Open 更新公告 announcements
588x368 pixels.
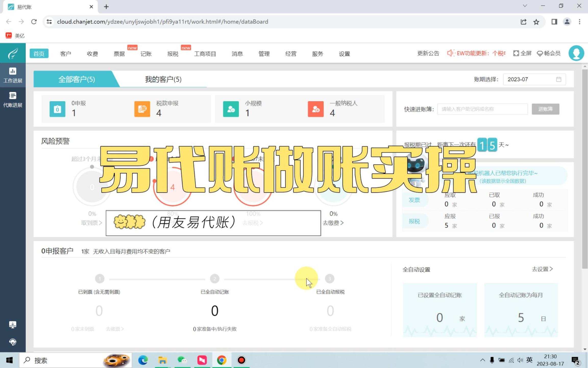pos(428,53)
